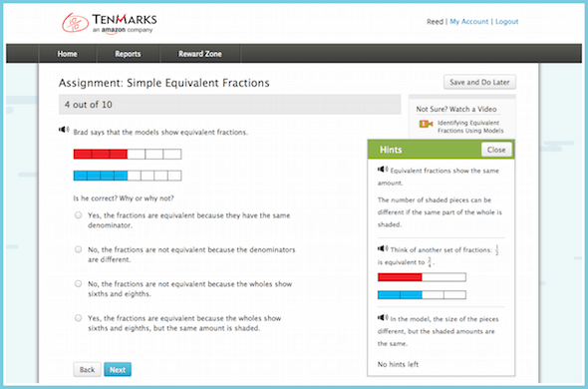Go to the Reward Zone tab
This screenshot has height=389, width=588.
pyautogui.click(x=200, y=54)
